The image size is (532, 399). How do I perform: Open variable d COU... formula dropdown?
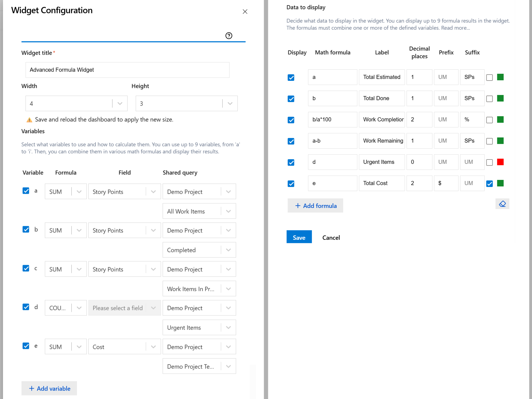pyautogui.click(x=66, y=308)
